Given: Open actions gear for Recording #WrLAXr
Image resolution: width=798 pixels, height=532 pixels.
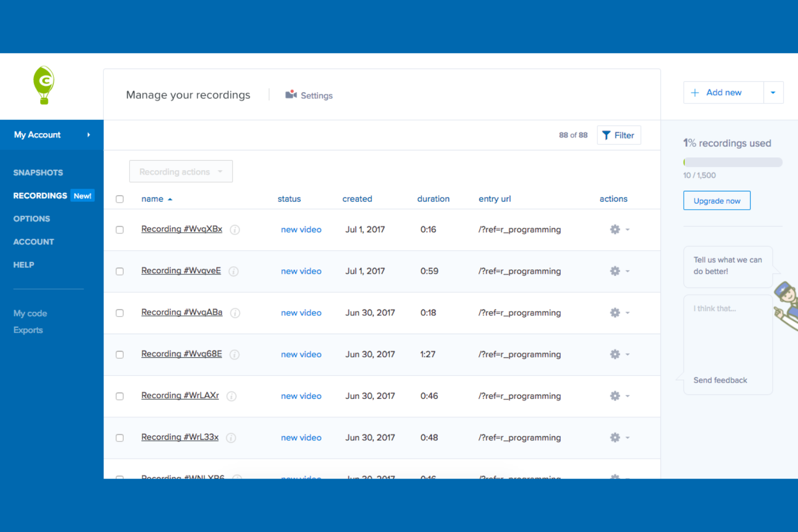Looking at the screenshot, I should click(x=615, y=396).
